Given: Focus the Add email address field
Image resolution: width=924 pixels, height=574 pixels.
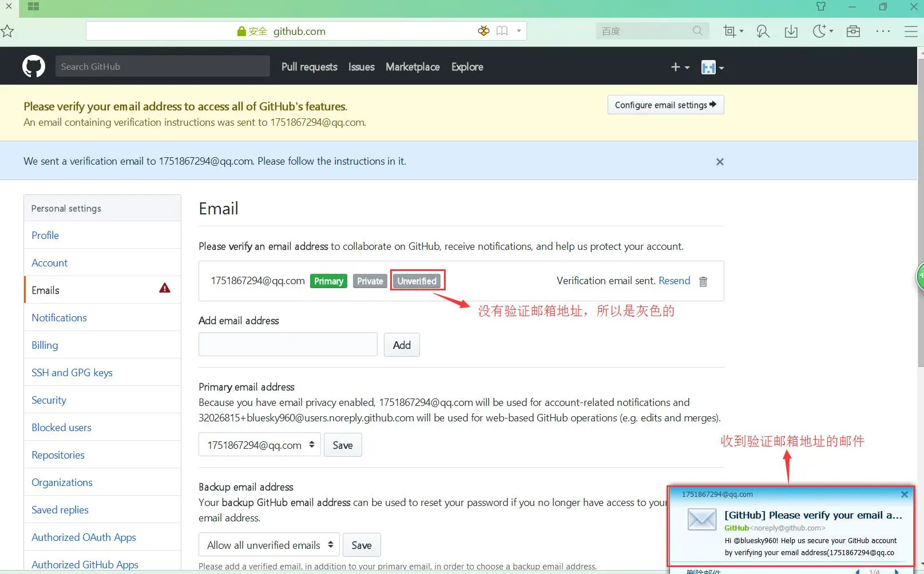Looking at the screenshot, I should tap(288, 344).
